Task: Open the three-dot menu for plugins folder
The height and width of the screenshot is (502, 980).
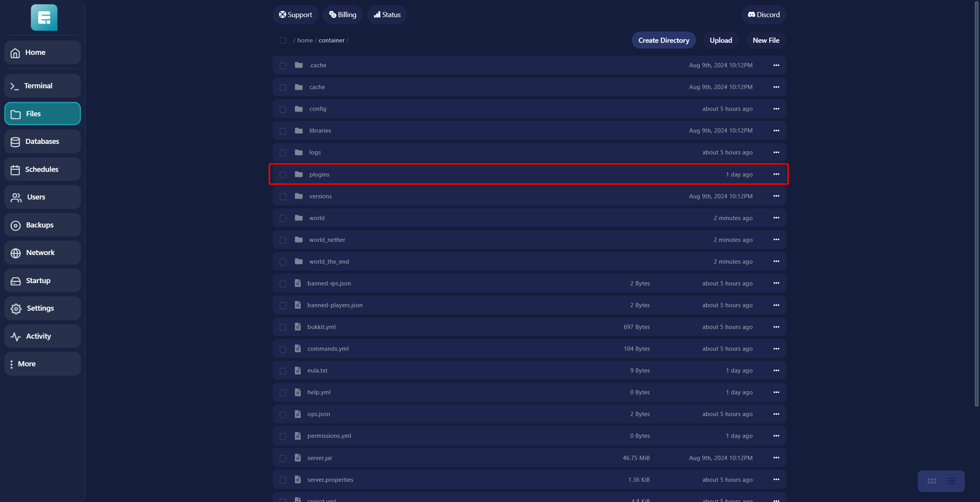Action: click(x=776, y=174)
